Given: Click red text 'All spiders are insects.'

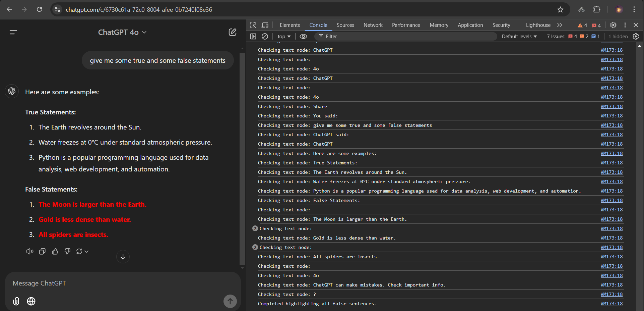Looking at the screenshot, I should tap(73, 235).
